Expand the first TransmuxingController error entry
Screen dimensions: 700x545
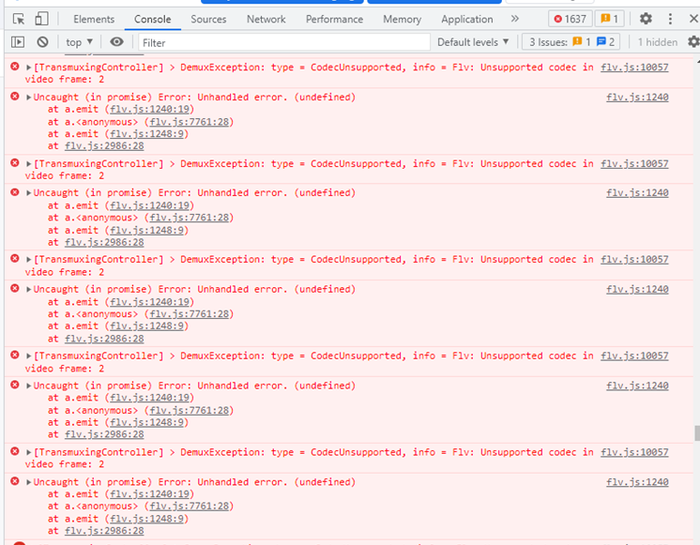(28, 67)
